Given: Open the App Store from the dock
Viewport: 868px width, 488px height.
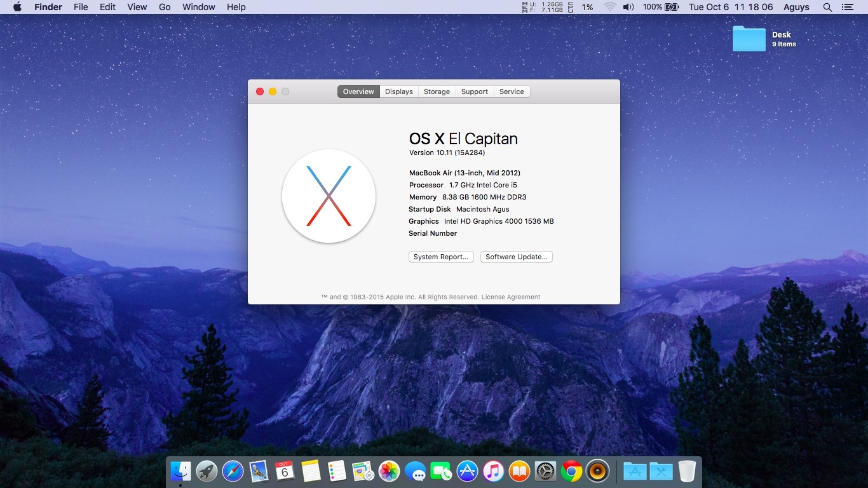Looking at the screenshot, I should point(467,471).
